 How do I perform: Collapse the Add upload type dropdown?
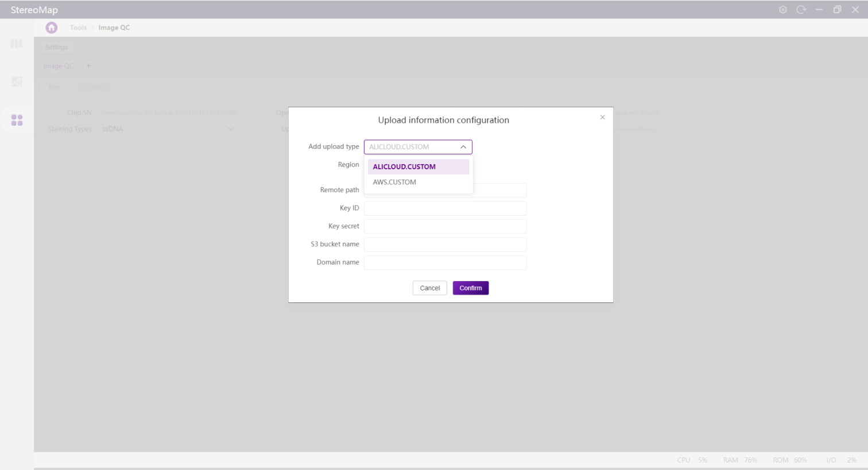463,147
